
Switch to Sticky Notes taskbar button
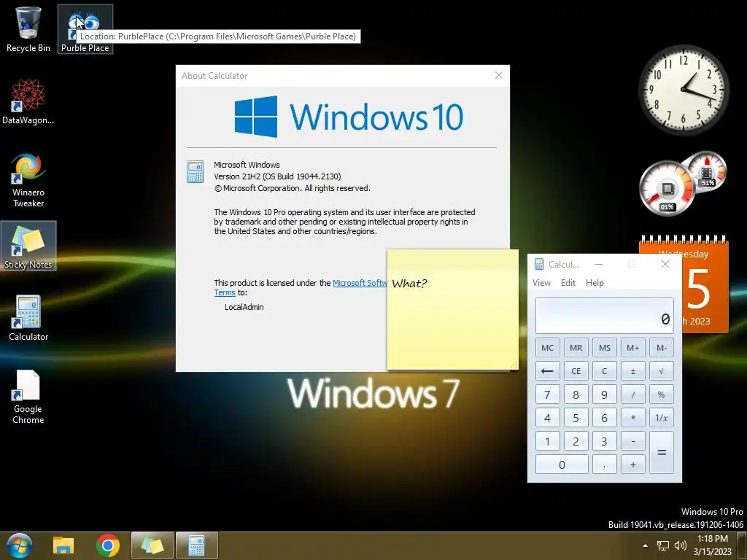pyautogui.click(x=152, y=545)
